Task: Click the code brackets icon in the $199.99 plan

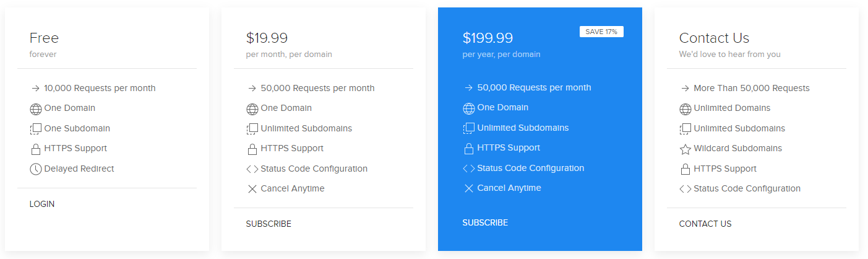Action: [x=469, y=169]
